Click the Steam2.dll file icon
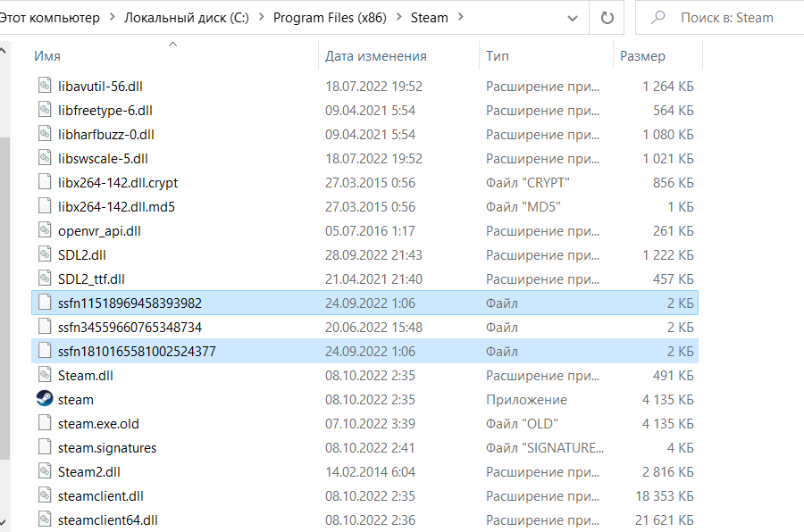The height and width of the screenshot is (532, 804). tap(45, 470)
